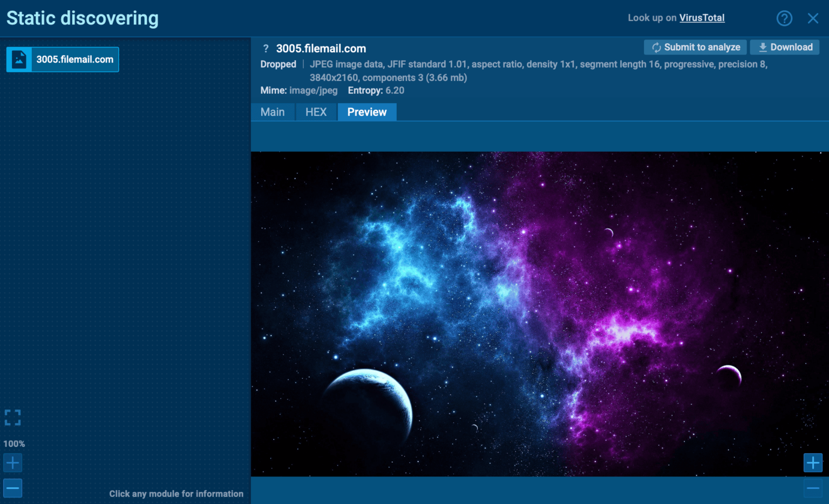This screenshot has width=829, height=504.
Task: Click the 3005.filemail.com title in the header
Action: tap(321, 49)
